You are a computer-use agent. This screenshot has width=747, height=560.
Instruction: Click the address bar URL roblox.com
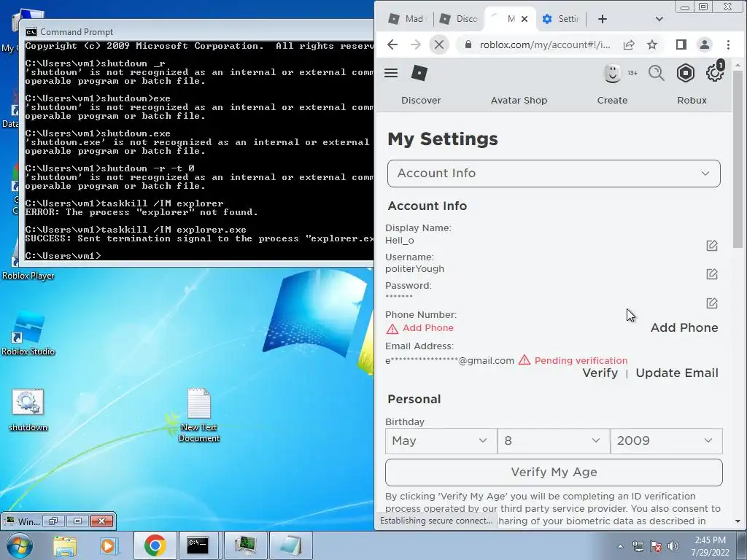coord(544,44)
